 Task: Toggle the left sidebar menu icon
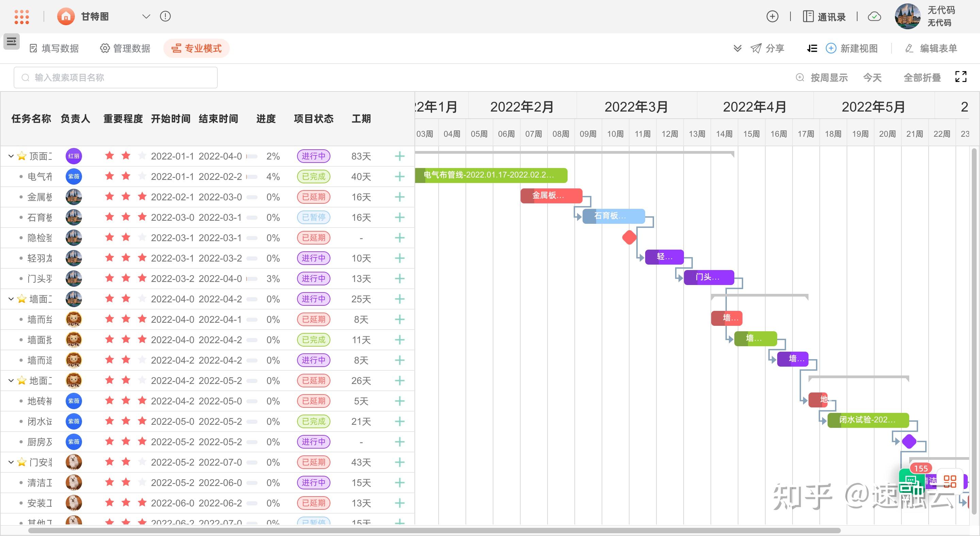(x=12, y=41)
